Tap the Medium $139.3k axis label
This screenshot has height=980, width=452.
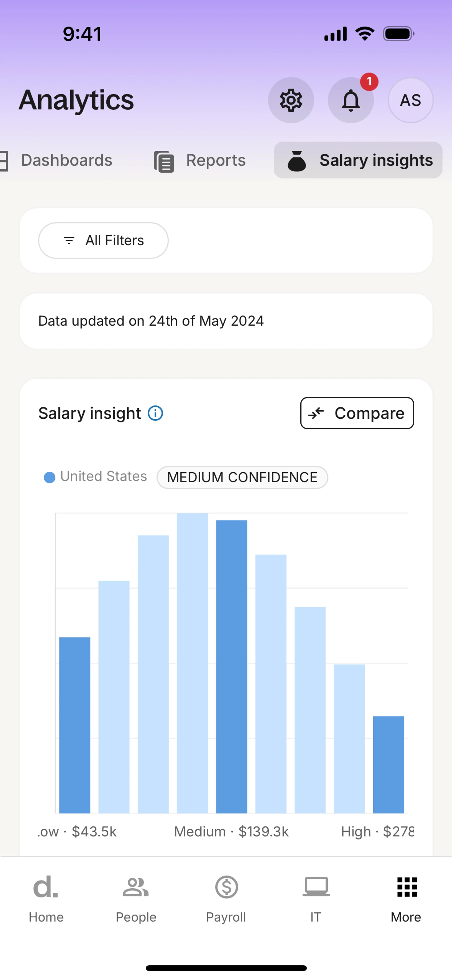231,832
